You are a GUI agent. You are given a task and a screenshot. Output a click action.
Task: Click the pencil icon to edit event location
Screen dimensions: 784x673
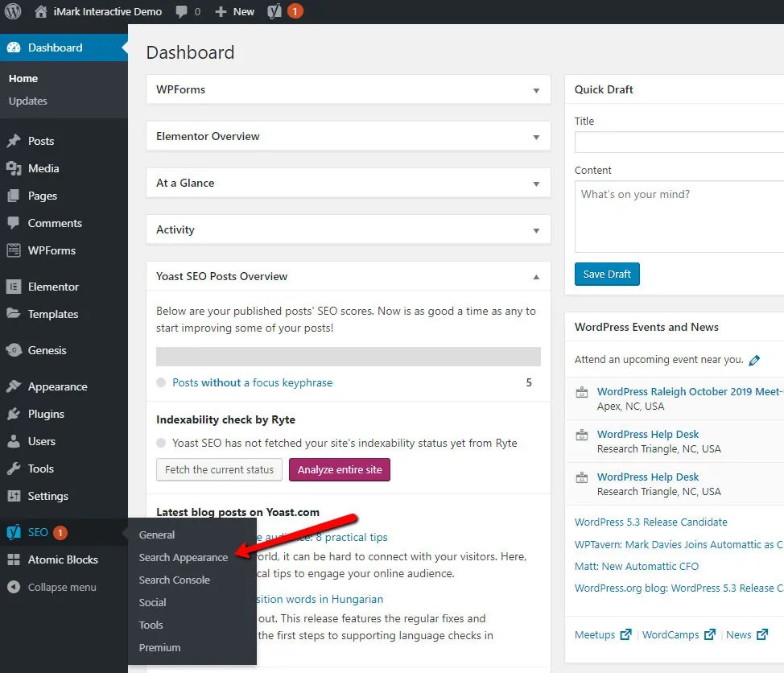tap(754, 360)
